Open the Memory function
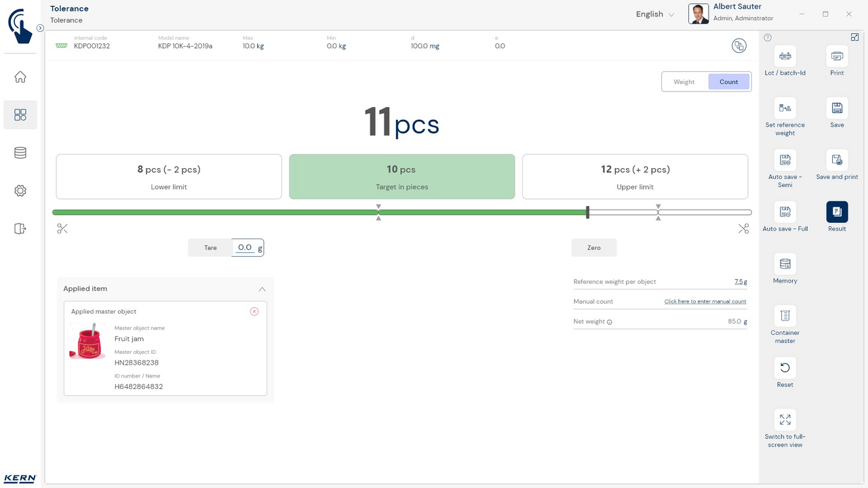 click(785, 264)
